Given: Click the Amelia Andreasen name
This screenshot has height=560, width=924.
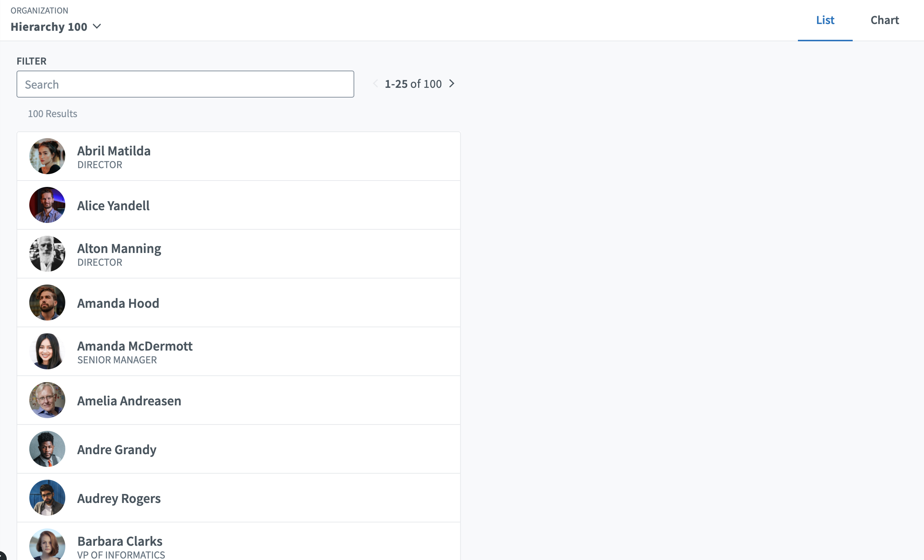Looking at the screenshot, I should point(129,401).
